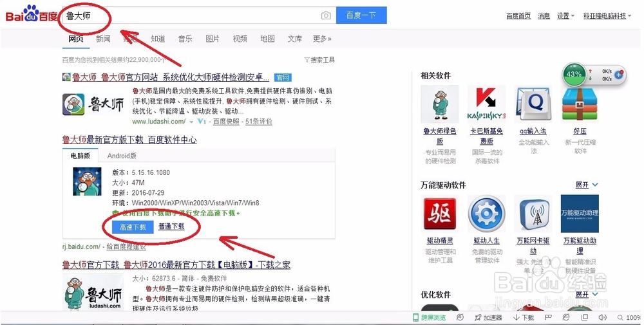This screenshot has width=644, height=325.
Task: Select the Android版 tab
Action: pyautogui.click(x=122, y=156)
